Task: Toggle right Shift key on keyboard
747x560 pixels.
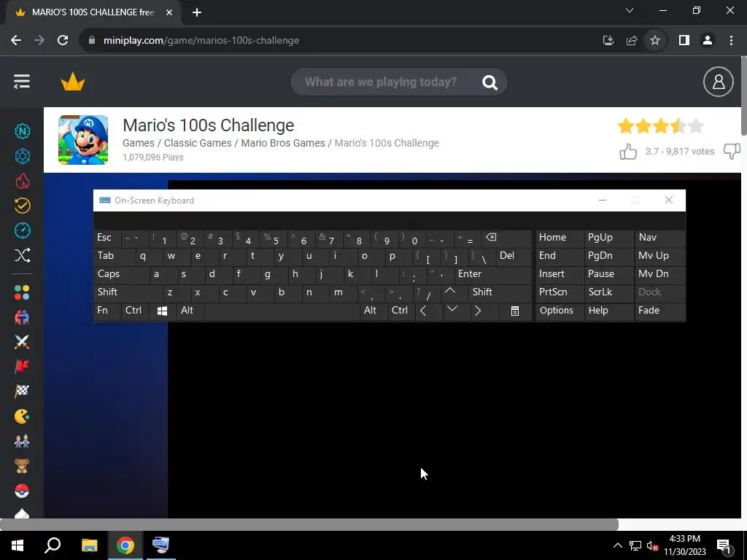Action: pos(500,292)
